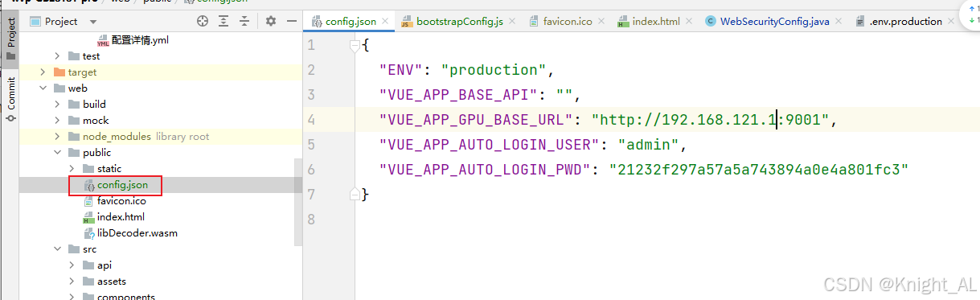Click the locate/select opened file icon
This screenshot has height=300, width=980.
pyautogui.click(x=203, y=21)
